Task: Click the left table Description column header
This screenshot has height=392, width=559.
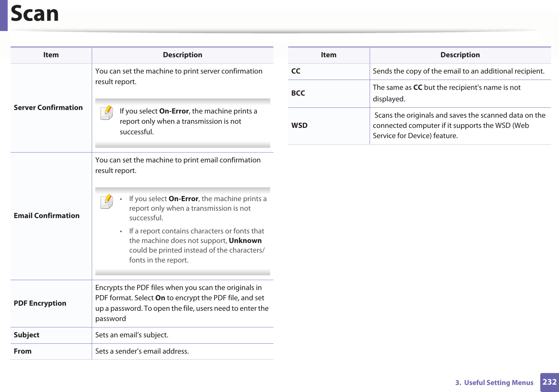Action: coord(183,55)
